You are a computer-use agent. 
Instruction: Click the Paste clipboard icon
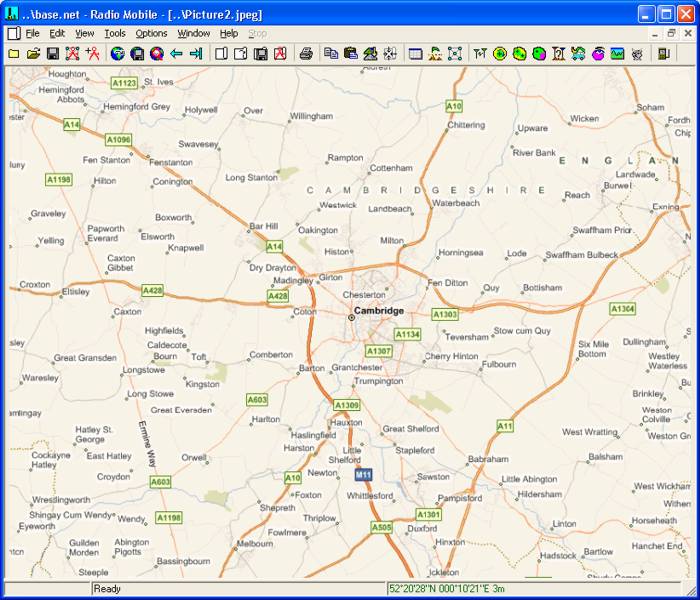350,54
